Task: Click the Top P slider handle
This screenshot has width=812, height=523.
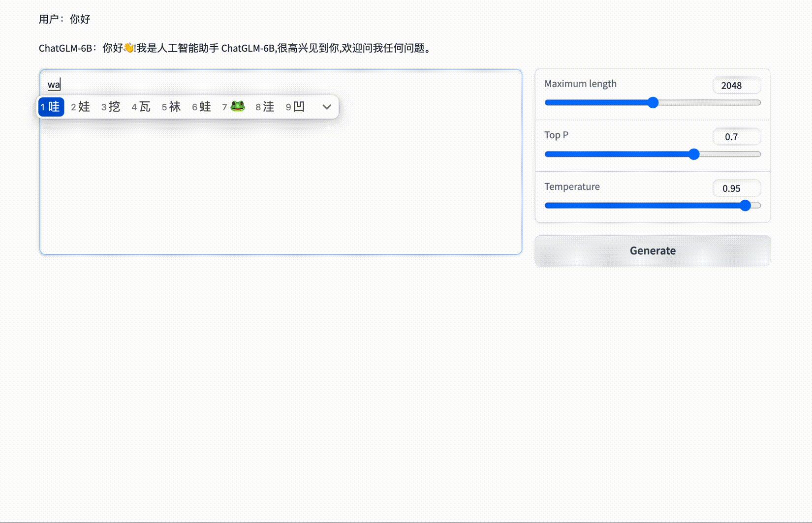Action: [694, 154]
